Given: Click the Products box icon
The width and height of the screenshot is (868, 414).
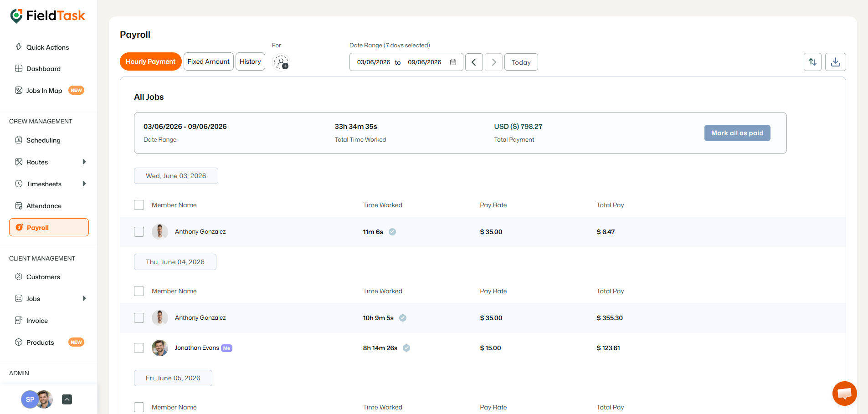Looking at the screenshot, I should [19, 342].
